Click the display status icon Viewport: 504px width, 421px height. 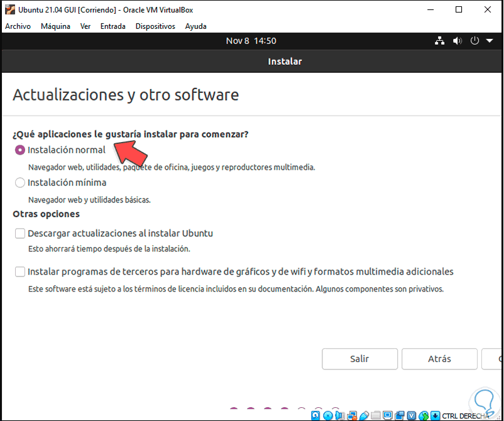388,415
